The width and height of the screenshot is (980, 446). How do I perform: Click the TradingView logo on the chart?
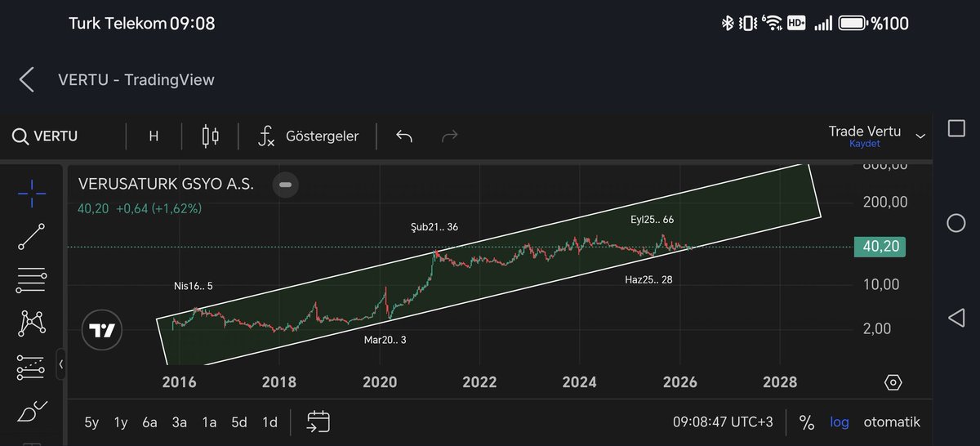102,331
